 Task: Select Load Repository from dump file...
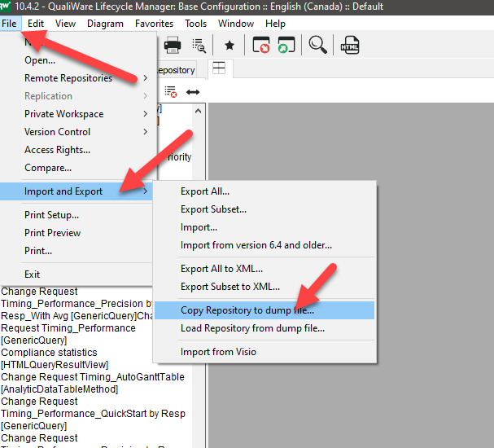coord(264,328)
